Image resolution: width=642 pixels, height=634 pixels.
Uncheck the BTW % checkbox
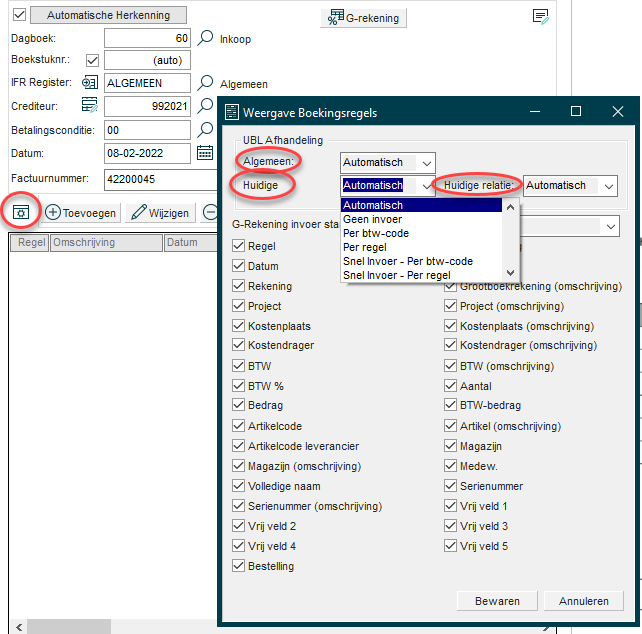coord(238,385)
